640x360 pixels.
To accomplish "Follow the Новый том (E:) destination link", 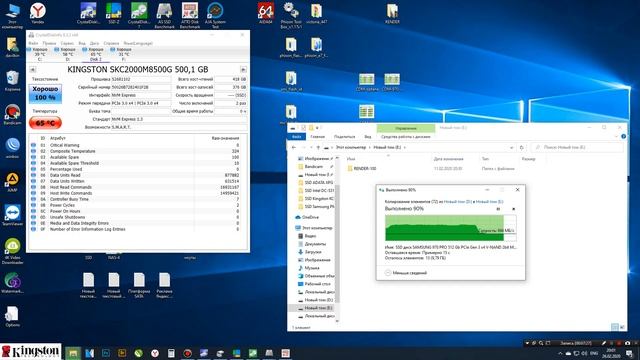I will [x=489, y=202].
